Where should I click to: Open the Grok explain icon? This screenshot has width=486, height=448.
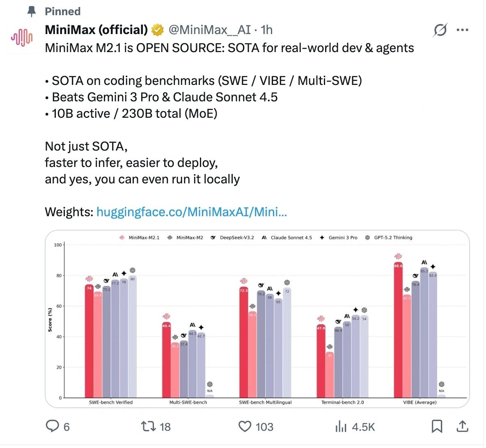click(x=440, y=30)
